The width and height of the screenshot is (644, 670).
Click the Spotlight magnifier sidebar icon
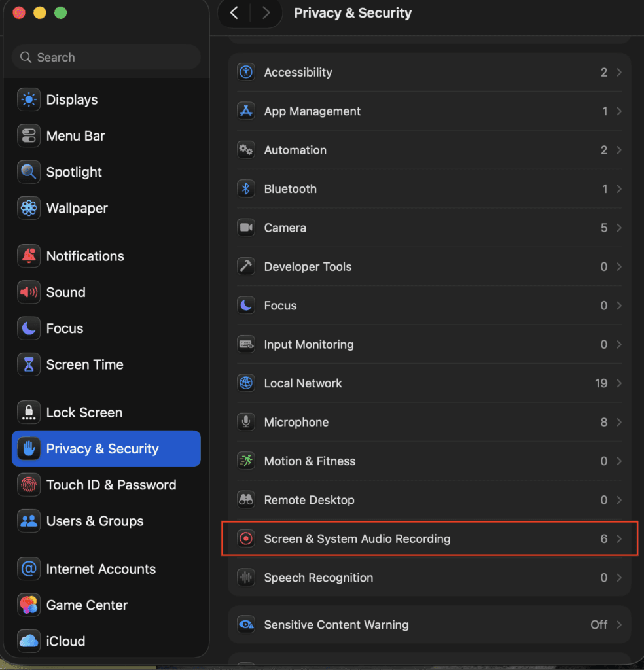[29, 172]
